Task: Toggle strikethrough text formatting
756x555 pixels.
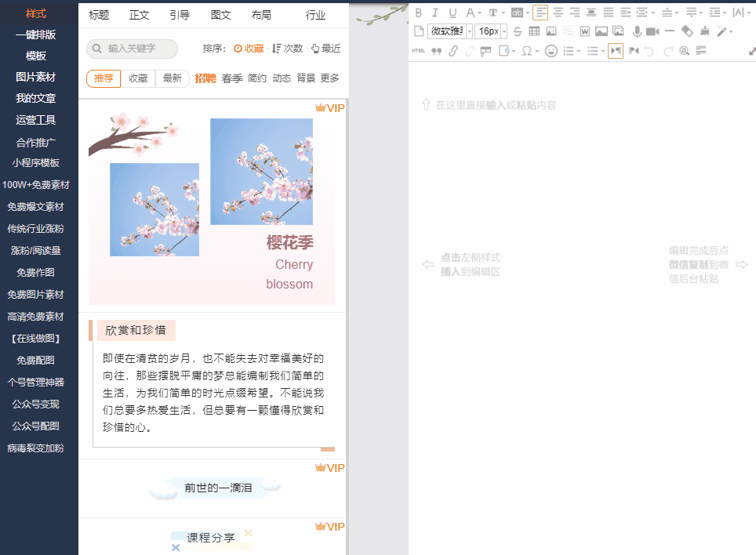Action: point(517,31)
